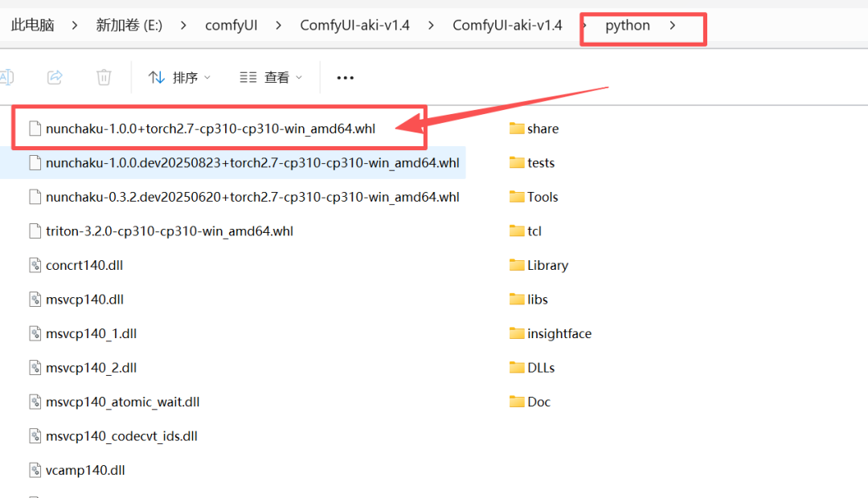Expand chevron after 此电脑 breadcrumb
868x498 pixels.
tap(75, 26)
